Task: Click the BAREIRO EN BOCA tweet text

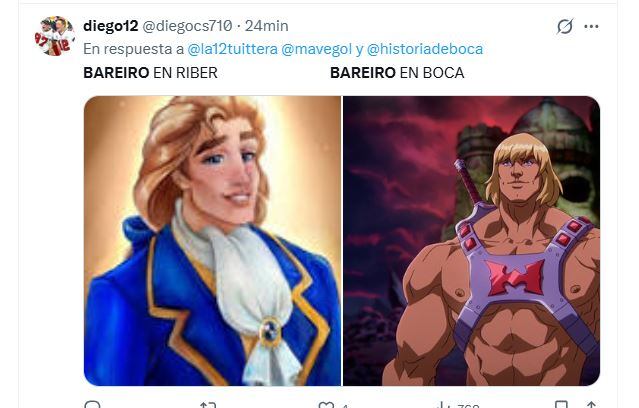Action: (397, 73)
